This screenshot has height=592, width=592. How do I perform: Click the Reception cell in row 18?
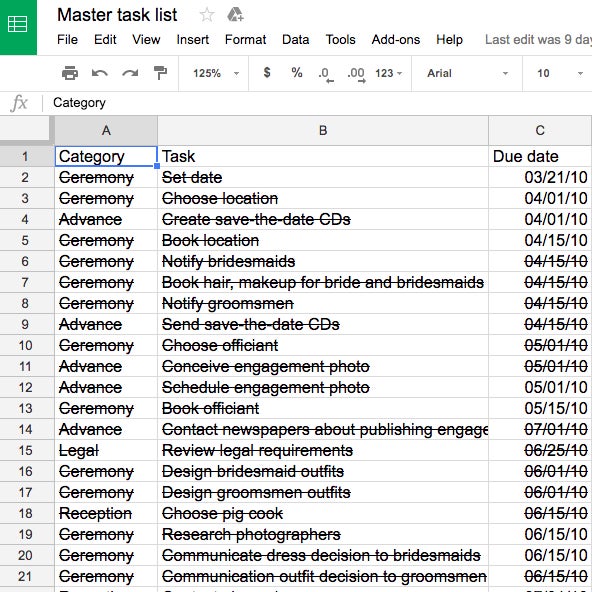pyautogui.click(x=106, y=513)
